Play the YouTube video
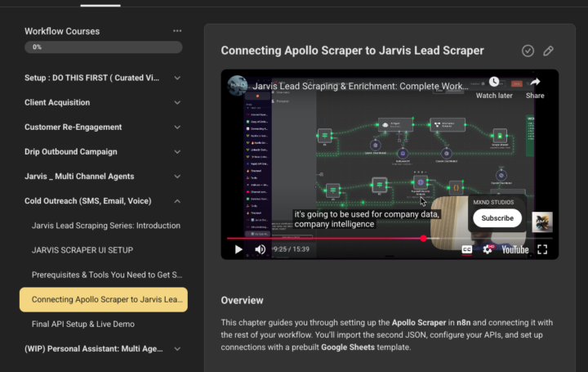588x372 pixels. click(238, 249)
